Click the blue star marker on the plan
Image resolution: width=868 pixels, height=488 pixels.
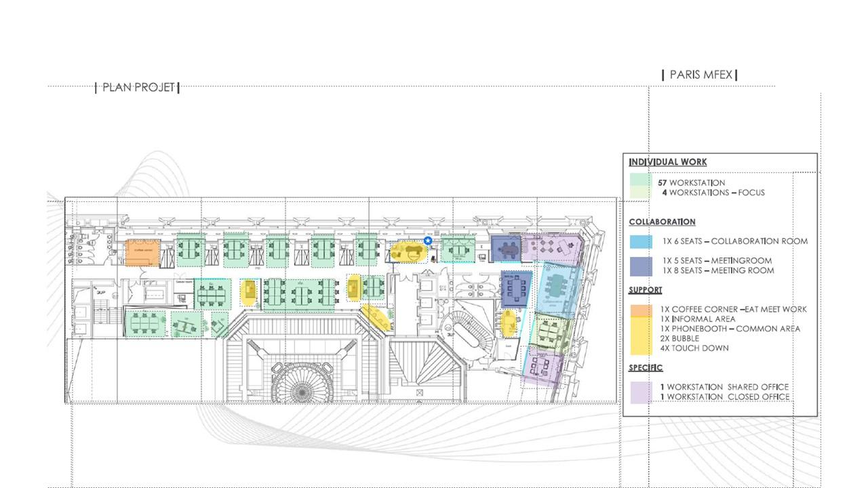(428, 241)
